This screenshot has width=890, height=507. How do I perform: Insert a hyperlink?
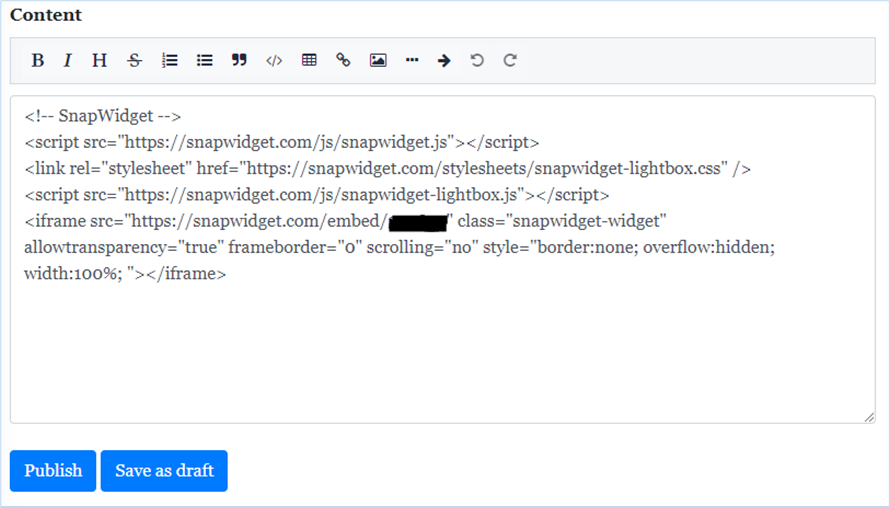(343, 60)
